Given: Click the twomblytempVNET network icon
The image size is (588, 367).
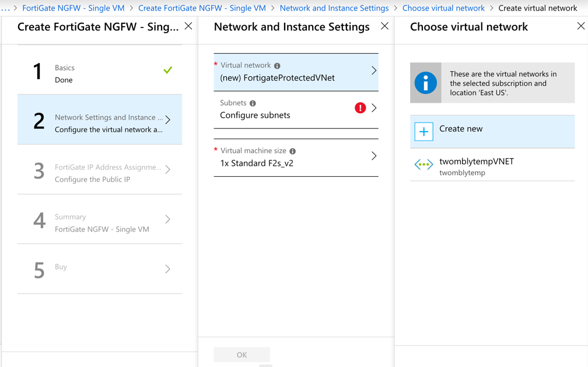Looking at the screenshot, I should (423, 165).
